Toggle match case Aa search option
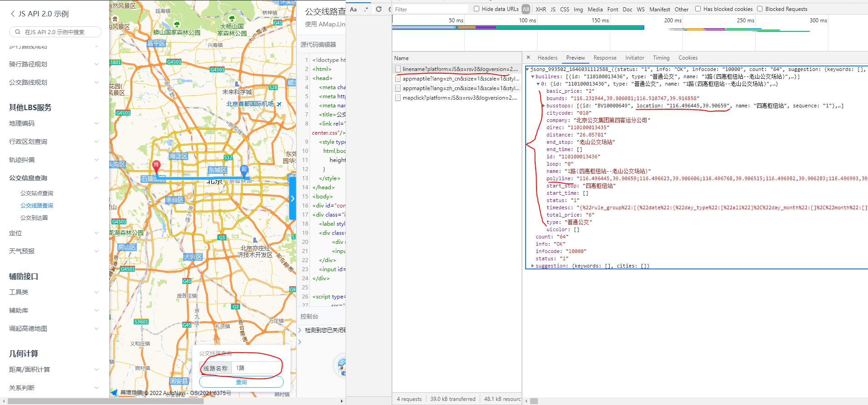868x405 pixels. tap(353, 9)
